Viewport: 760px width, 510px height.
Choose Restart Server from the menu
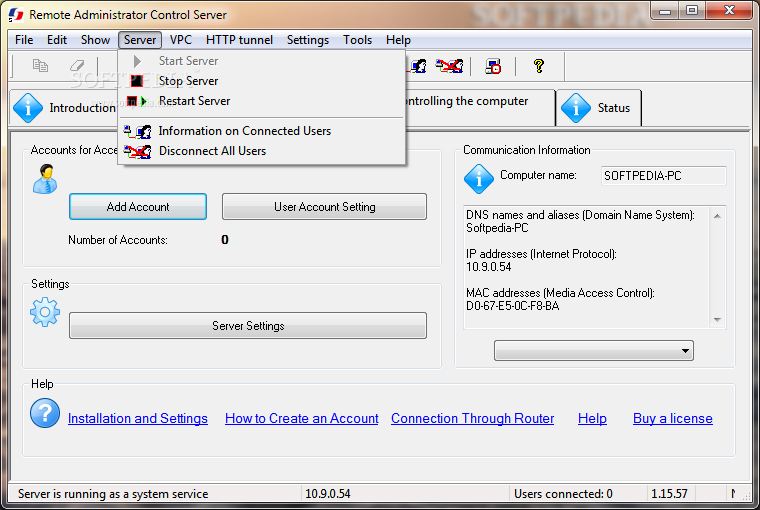pos(262,101)
